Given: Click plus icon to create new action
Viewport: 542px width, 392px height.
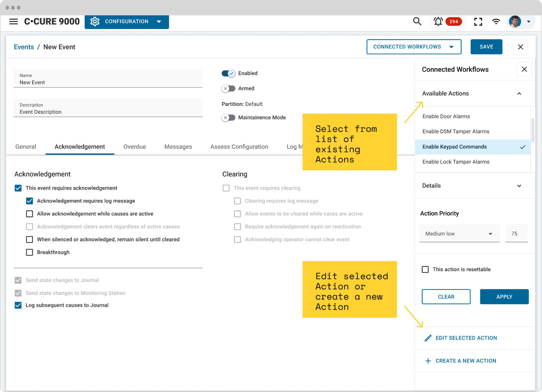Looking at the screenshot, I should click(x=428, y=361).
